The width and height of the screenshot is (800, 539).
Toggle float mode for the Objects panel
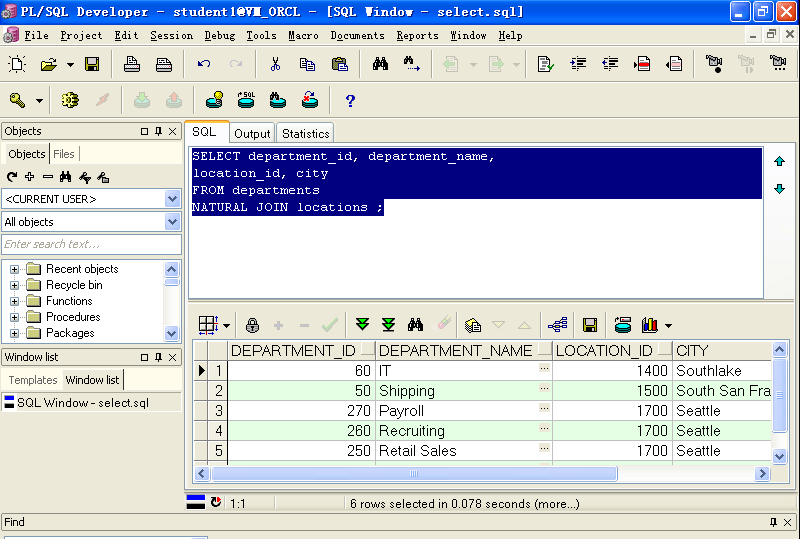(x=144, y=131)
